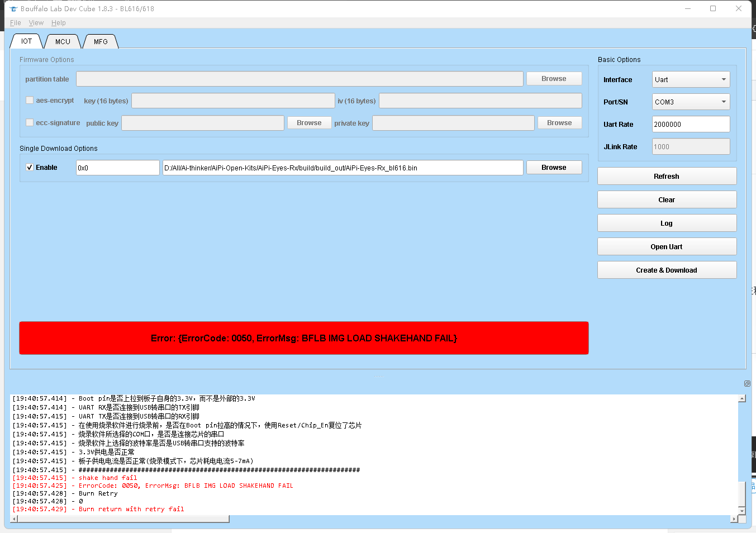This screenshot has width=756, height=533.
Task: Click the log scrollbar up arrow
Action: 742,398
